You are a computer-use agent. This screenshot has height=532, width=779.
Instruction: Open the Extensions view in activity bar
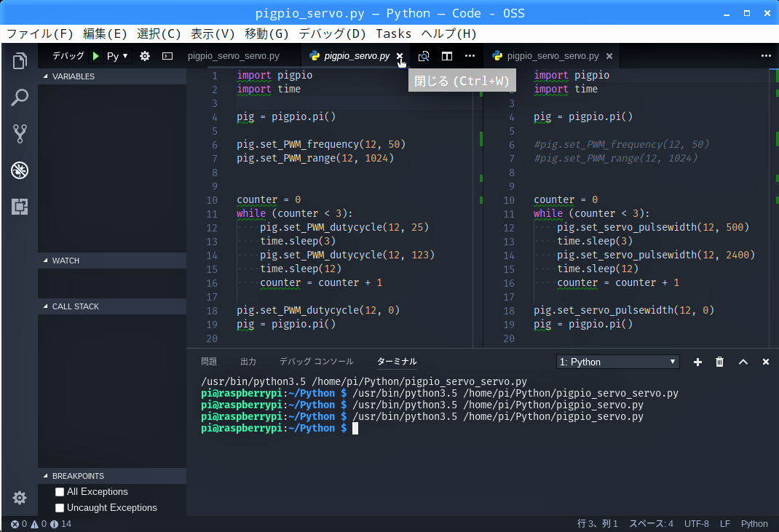pos(20,207)
